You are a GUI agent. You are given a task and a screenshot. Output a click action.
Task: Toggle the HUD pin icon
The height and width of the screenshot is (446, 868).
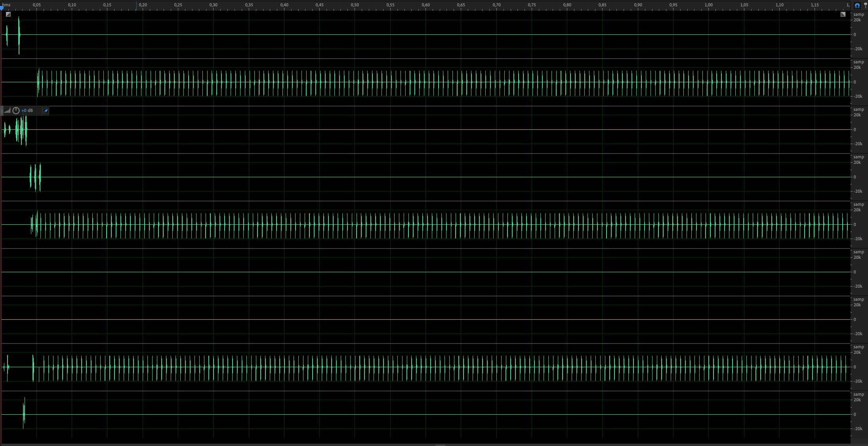[x=46, y=111]
